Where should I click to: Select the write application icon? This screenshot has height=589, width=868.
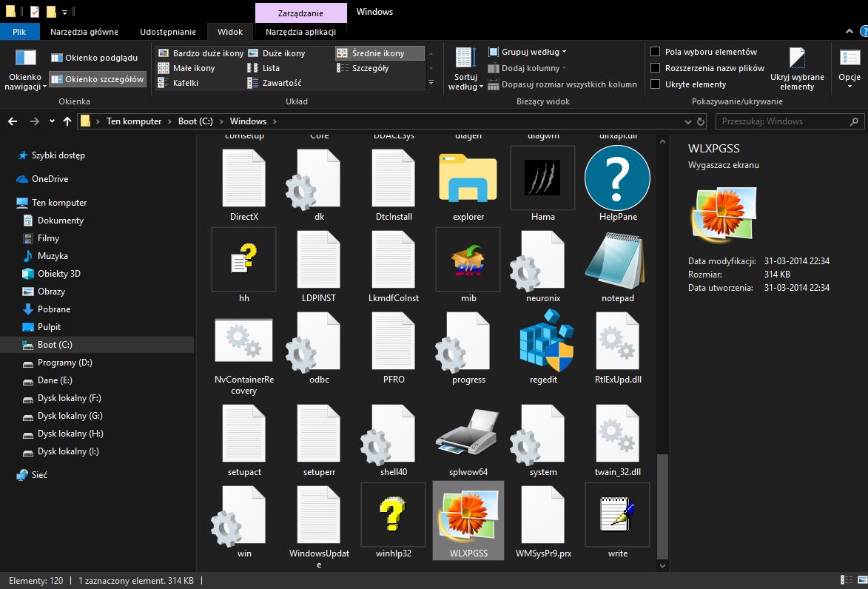tap(617, 514)
